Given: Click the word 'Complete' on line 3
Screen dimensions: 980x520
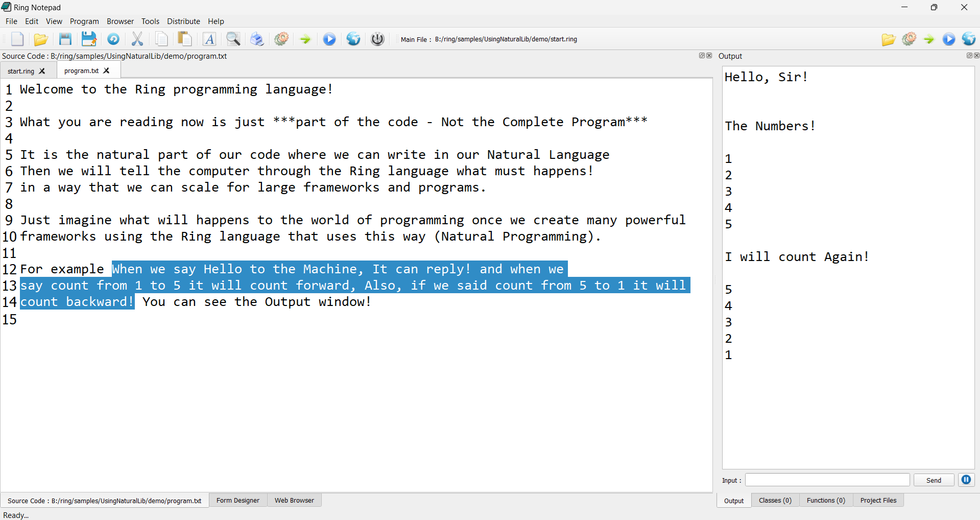Looking at the screenshot, I should click(533, 122).
